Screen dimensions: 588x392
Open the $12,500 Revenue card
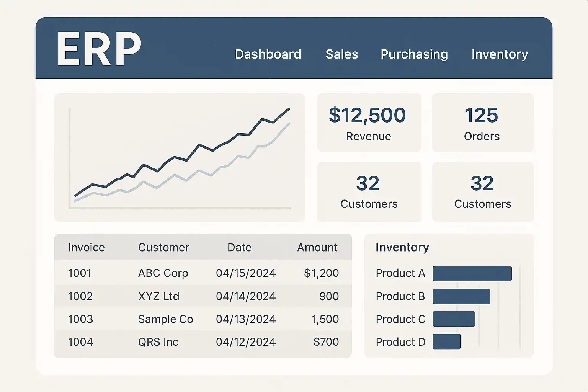click(x=369, y=122)
